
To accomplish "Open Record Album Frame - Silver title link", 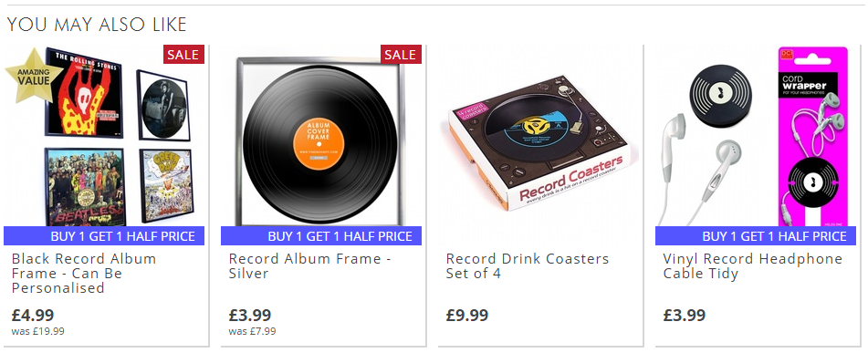I will pos(310,266).
